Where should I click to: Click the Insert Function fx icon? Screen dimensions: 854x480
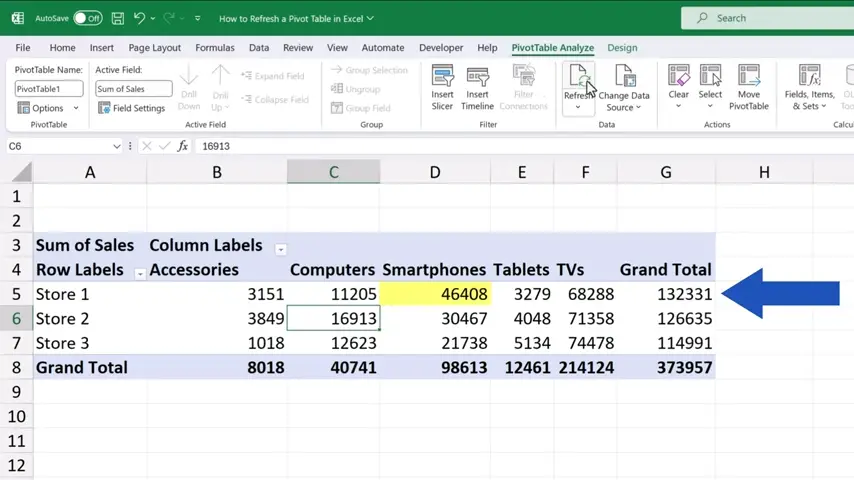point(183,146)
